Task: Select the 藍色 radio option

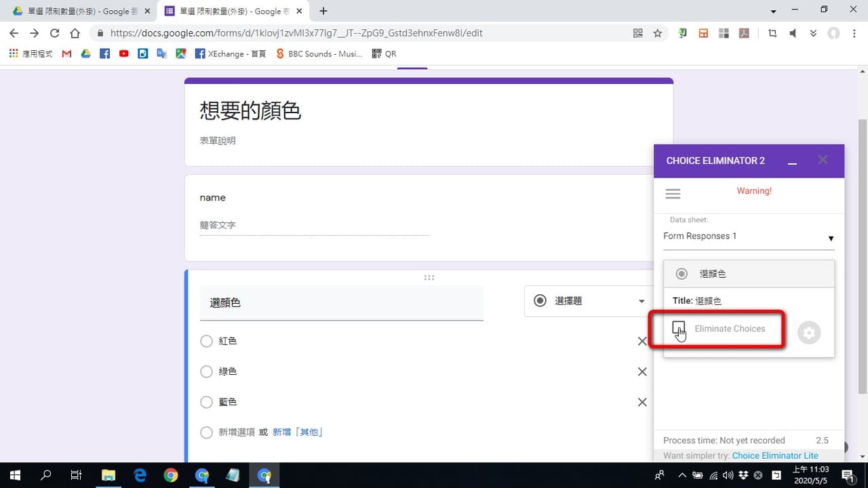Action: click(207, 402)
